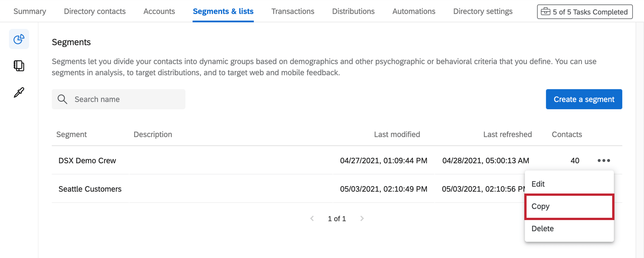Open the segments pie-chart sidebar icon
Screen dimensions: 644x258
[19, 39]
